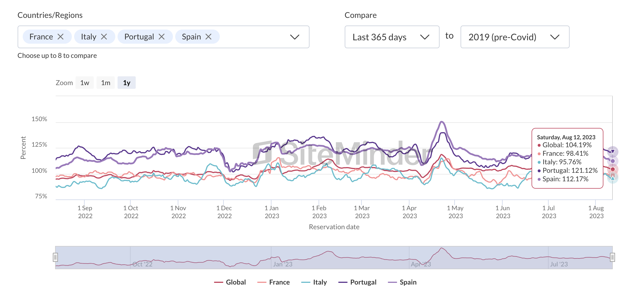Remove Spain from selected countries

208,37
